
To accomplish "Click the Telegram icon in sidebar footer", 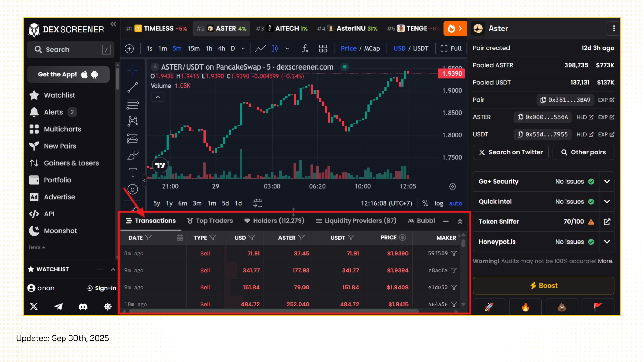I will [x=58, y=306].
